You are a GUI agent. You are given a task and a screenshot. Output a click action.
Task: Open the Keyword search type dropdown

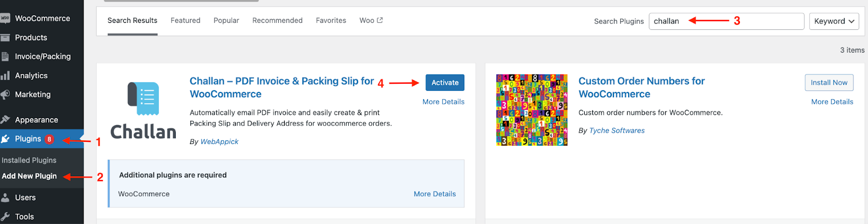pyautogui.click(x=834, y=21)
